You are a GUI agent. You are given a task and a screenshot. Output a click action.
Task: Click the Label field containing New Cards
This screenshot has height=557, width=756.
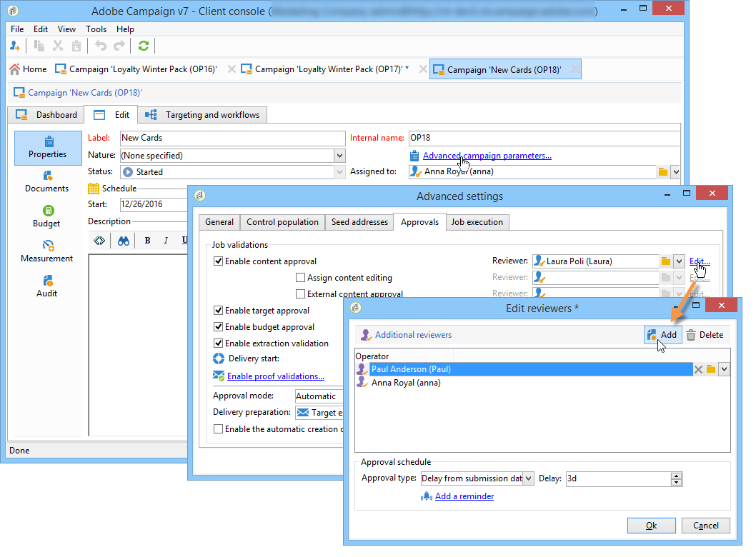point(233,139)
